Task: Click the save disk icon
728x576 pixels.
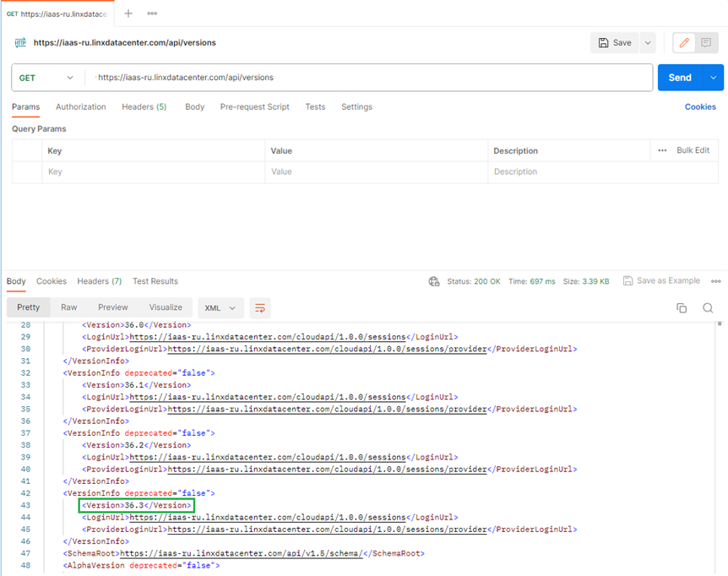Action: coord(603,43)
